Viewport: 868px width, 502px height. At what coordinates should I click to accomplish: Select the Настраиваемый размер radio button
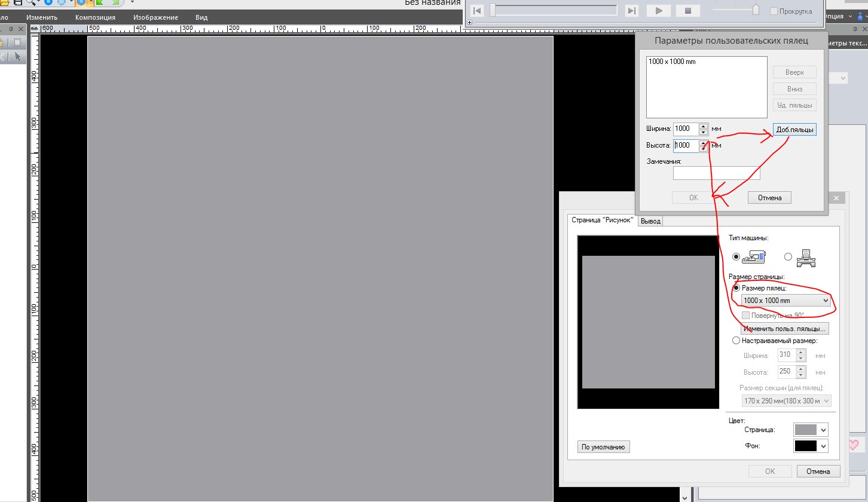click(x=736, y=341)
